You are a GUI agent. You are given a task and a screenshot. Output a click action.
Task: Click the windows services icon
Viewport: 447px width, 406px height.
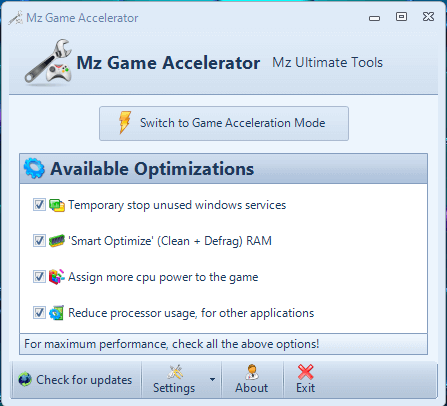pos(57,205)
